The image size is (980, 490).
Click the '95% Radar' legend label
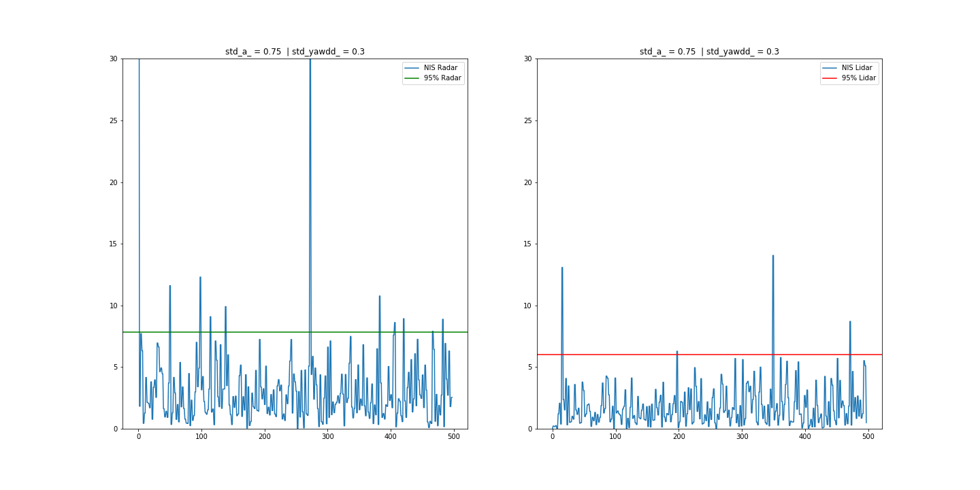tap(442, 78)
